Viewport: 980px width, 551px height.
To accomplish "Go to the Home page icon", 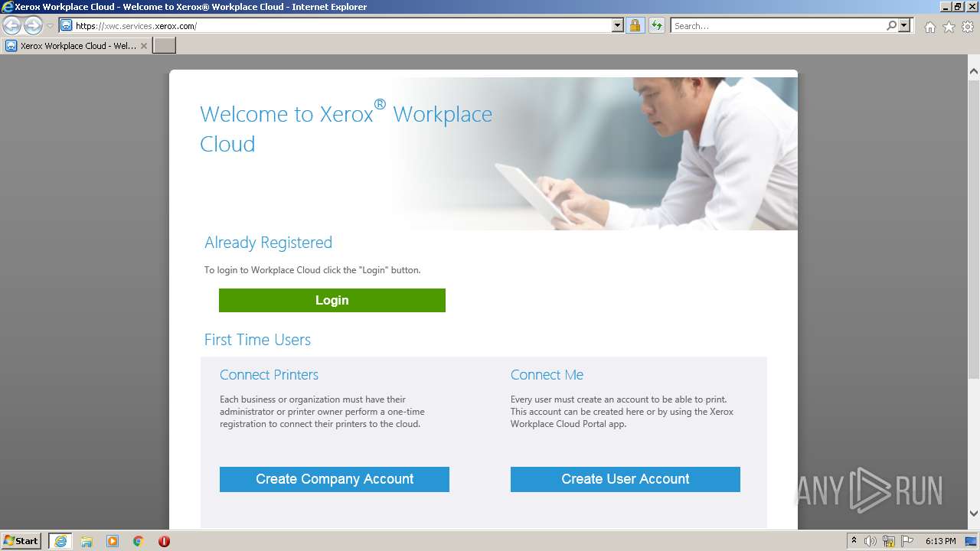I will click(x=929, y=27).
